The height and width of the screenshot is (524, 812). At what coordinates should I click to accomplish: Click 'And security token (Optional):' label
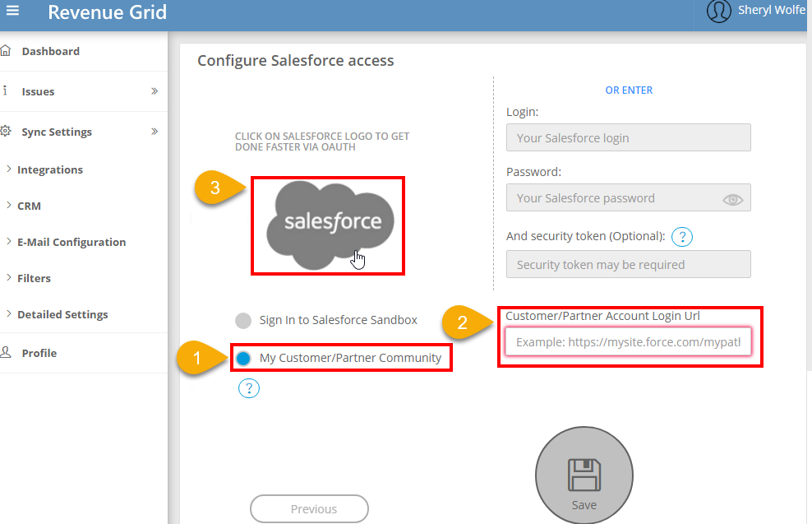[586, 236]
